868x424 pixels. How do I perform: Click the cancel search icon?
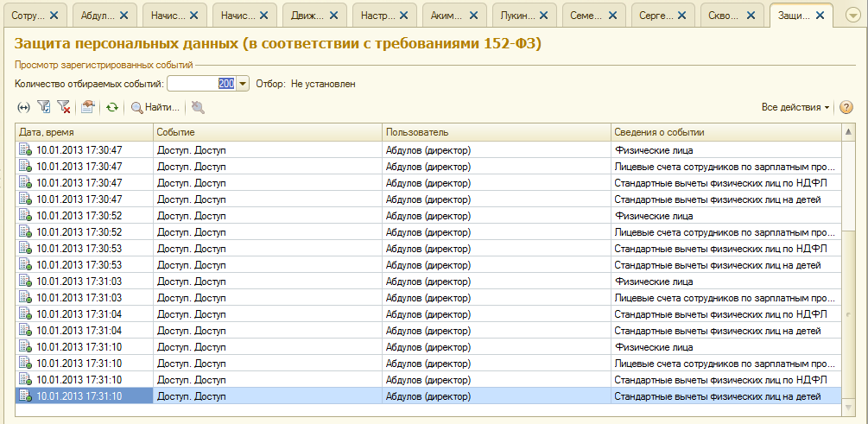pyautogui.click(x=198, y=107)
